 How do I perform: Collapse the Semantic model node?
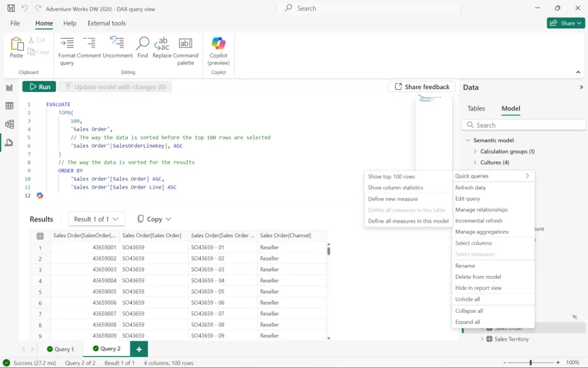coord(468,140)
